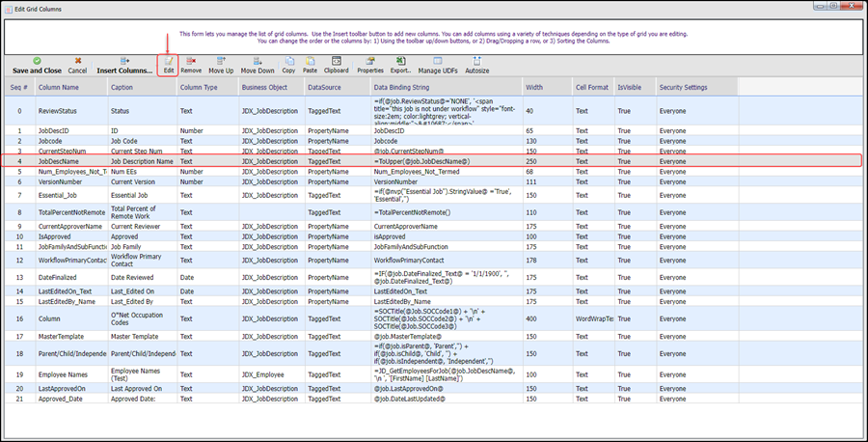Click the Job Description Name caption cell
This screenshot has height=442, width=868.
(143, 161)
